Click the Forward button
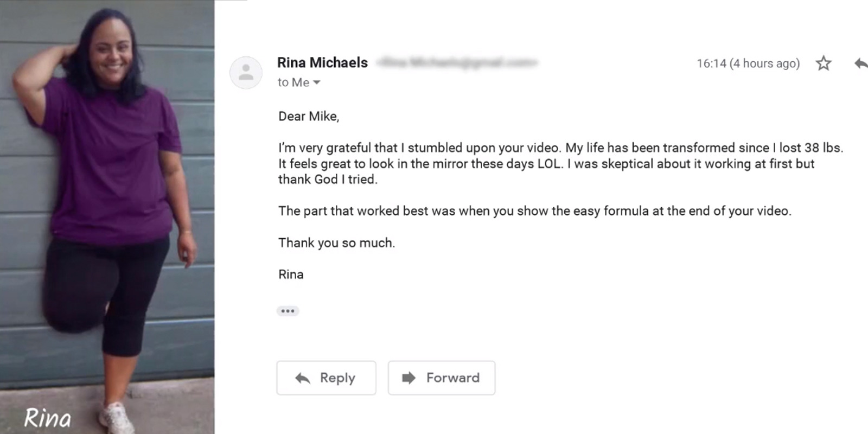This screenshot has width=868, height=434. tap(441, 378)
